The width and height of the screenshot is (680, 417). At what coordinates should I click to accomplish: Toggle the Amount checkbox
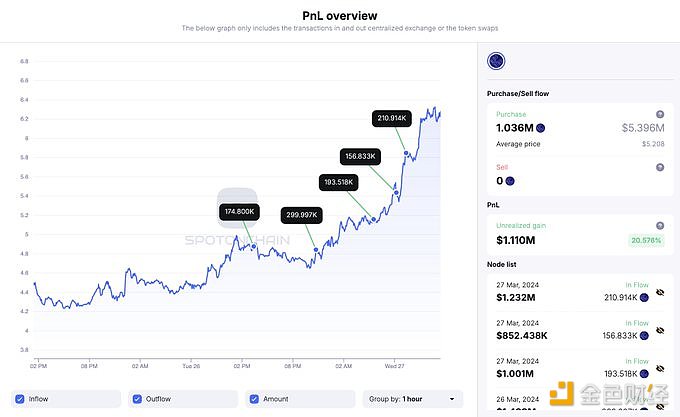coord(254,399)
